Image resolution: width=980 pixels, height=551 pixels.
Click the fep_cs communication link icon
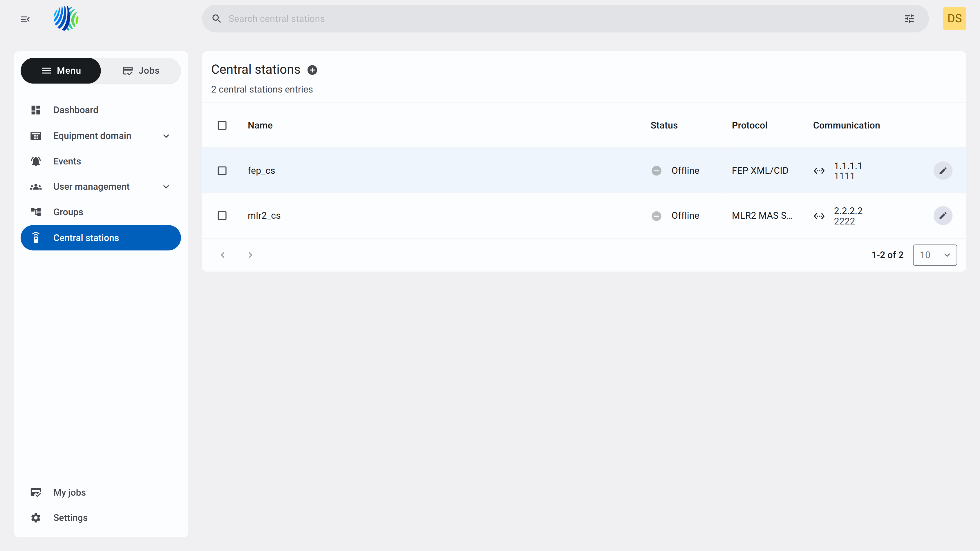point(819,171)
